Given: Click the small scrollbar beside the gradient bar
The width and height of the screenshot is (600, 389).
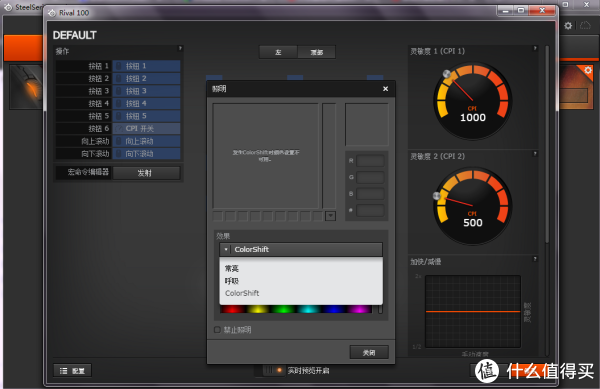Looking at the screenshot, I should click(380, 309).
